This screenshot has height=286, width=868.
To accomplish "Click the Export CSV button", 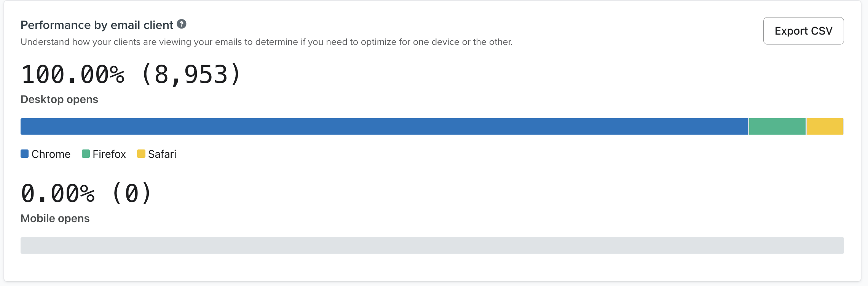I will pyautogui.click(x=803, y=30).
